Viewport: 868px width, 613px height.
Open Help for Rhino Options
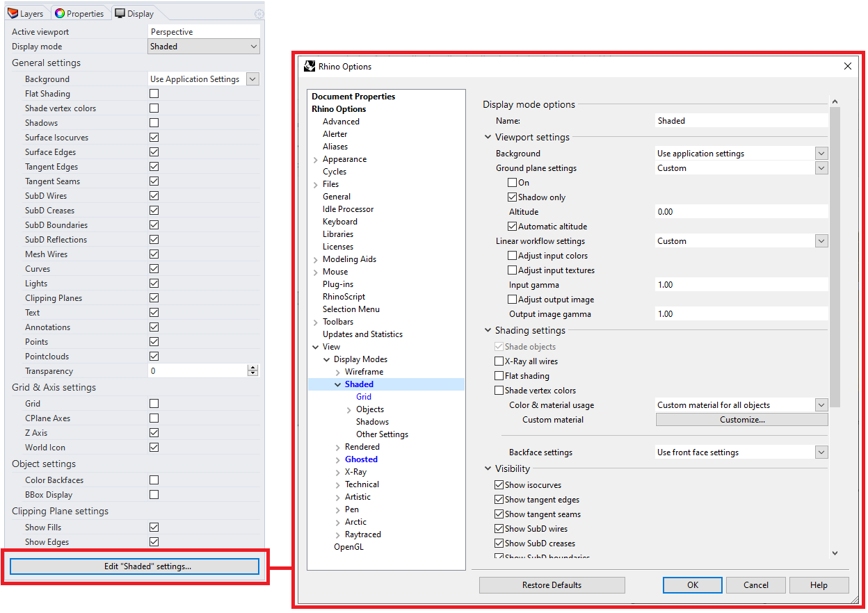pos(819,585)
